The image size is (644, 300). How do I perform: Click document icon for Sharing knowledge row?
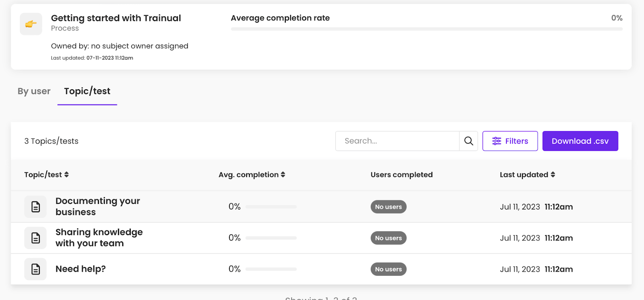point(35,238)
